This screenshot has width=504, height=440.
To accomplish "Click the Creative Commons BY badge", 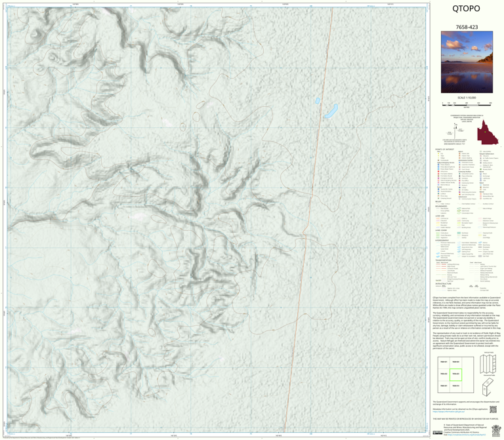I will 438,433.
